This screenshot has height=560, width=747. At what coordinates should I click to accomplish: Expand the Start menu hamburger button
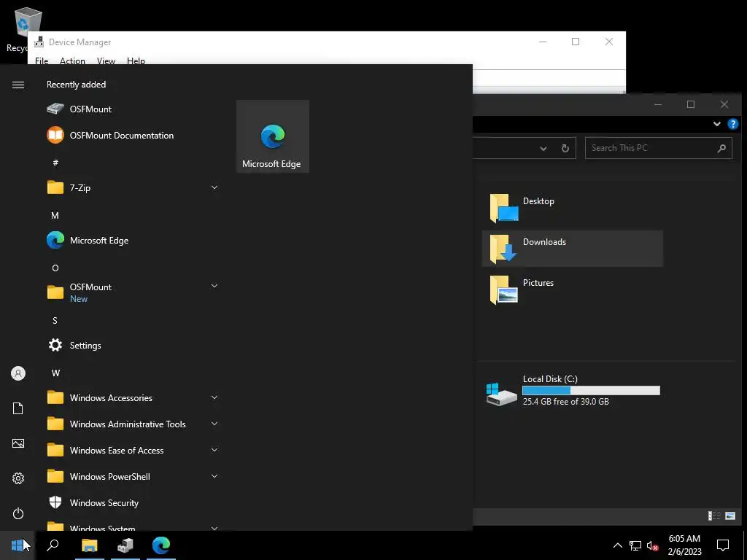(18, 85)
